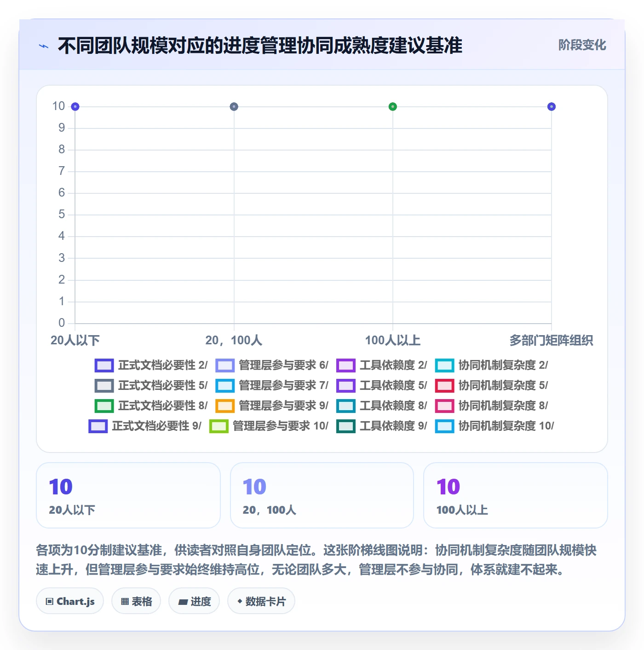Click the 表格 tag chip
The image size is (644, 650).
136,601
